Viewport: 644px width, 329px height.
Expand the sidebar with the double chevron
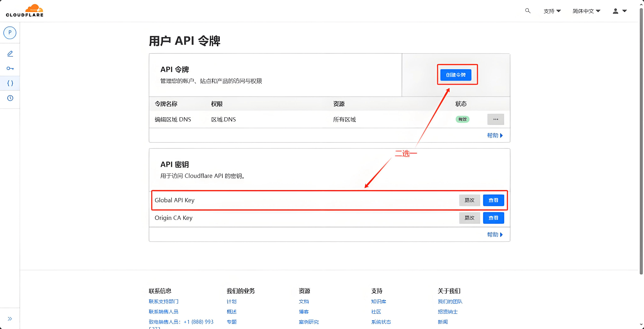(10, 318)
